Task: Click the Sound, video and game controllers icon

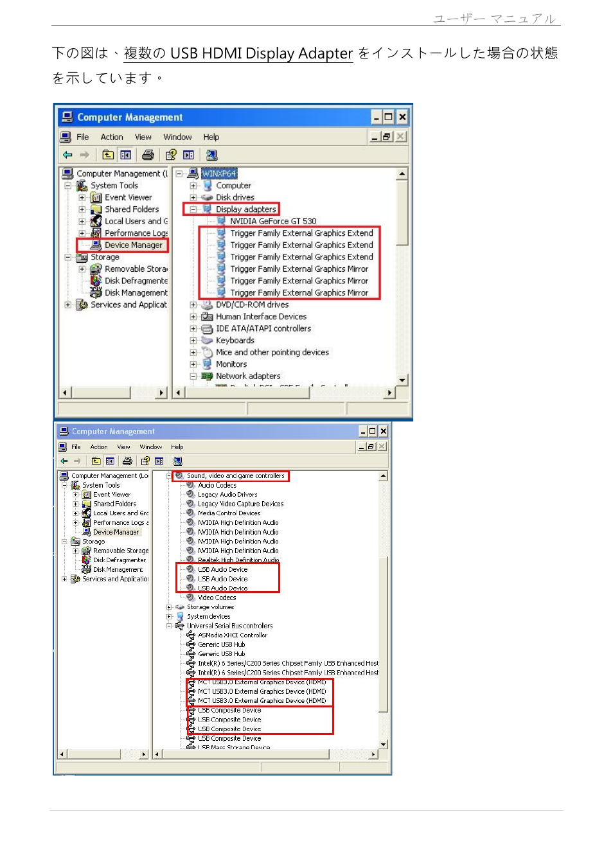Action: 179,476
